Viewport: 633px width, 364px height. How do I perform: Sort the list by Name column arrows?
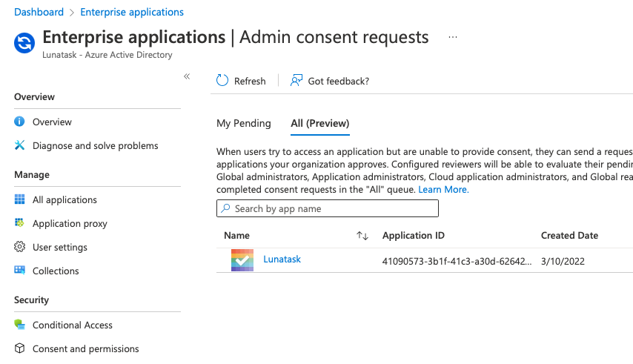pos(362,236)
